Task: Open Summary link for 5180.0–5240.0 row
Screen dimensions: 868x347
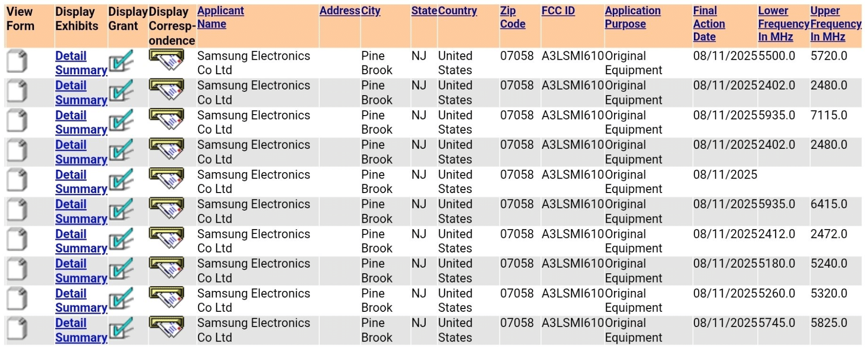Action: [x=81, y=278]
